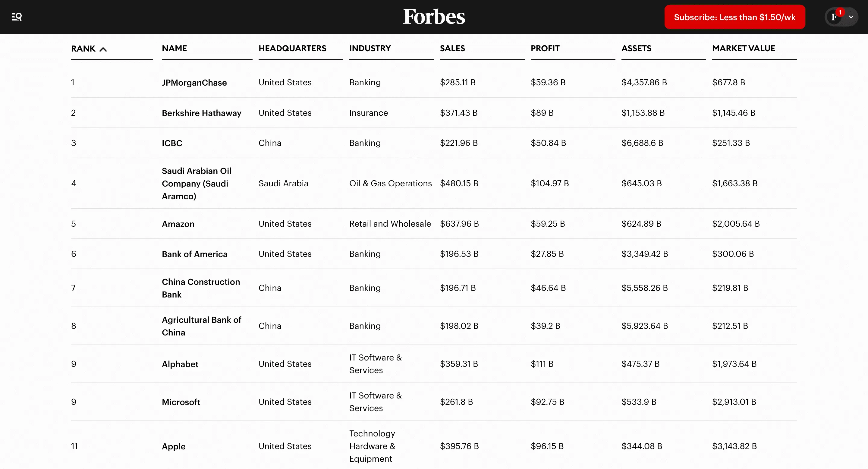Click the Forbes logo
The width and height of the screenshot is (868, 469).
tap(434, 17)
